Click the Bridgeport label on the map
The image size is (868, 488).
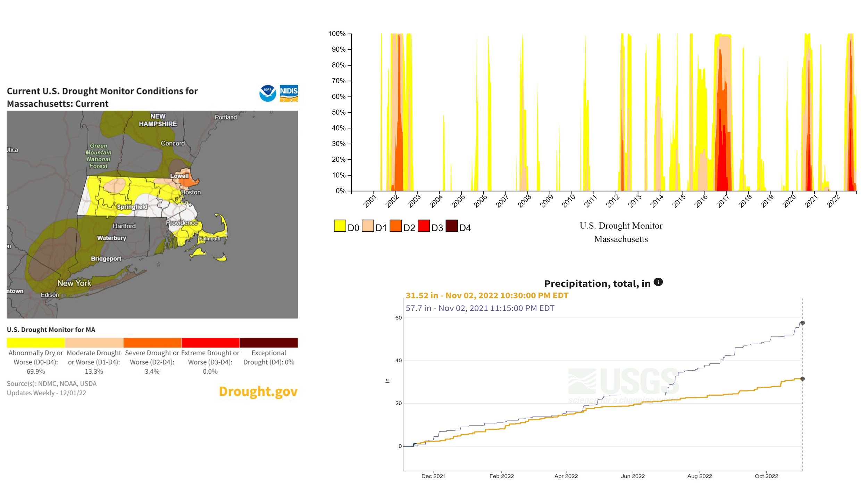106,259
